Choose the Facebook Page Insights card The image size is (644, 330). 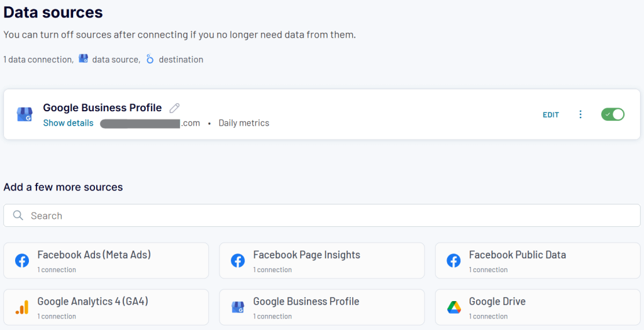tap(322, 261)
